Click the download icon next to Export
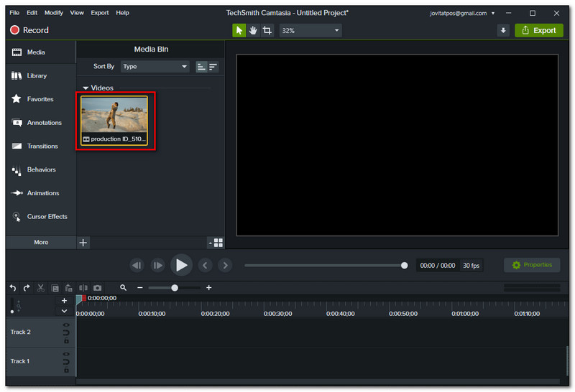Viewport: 575px width, 392px height. coord(503,30)
